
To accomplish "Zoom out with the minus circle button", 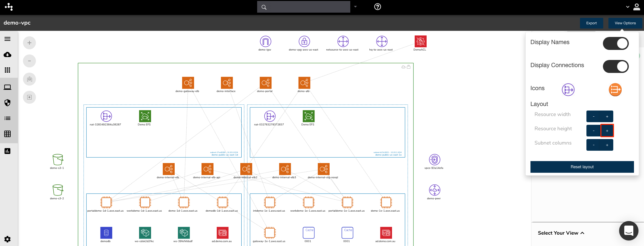I will tap(29, 61).
